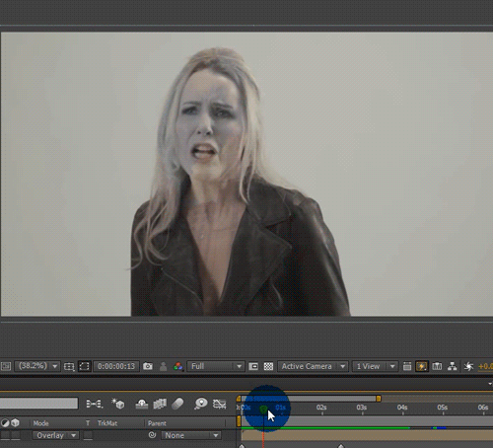
Task: Click the Show Snapshot person icon
Action: click(163, 366)
